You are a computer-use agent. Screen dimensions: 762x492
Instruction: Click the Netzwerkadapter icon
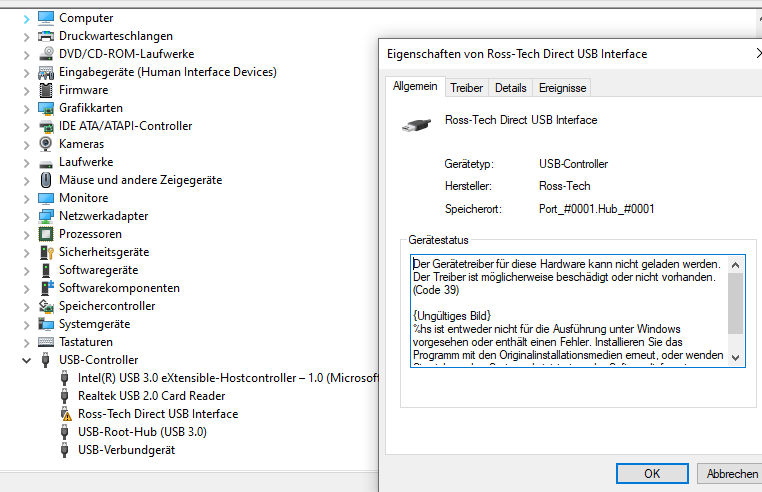46,216
